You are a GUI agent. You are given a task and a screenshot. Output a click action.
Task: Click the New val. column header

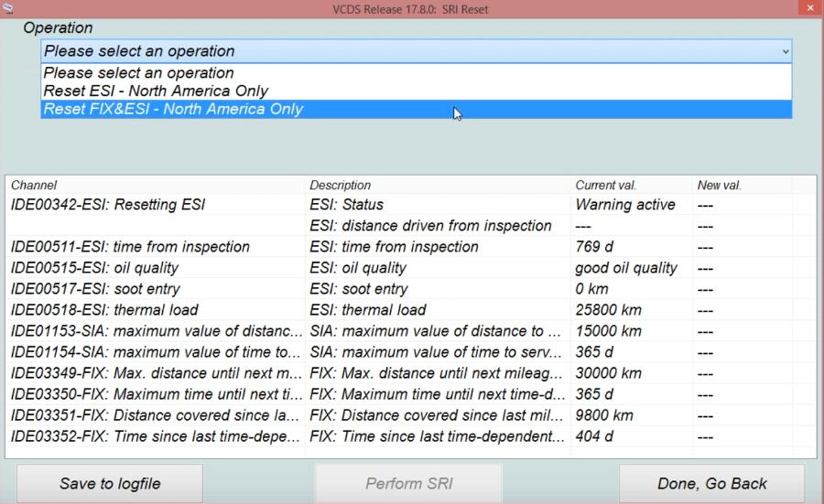(x=742, y=186)
